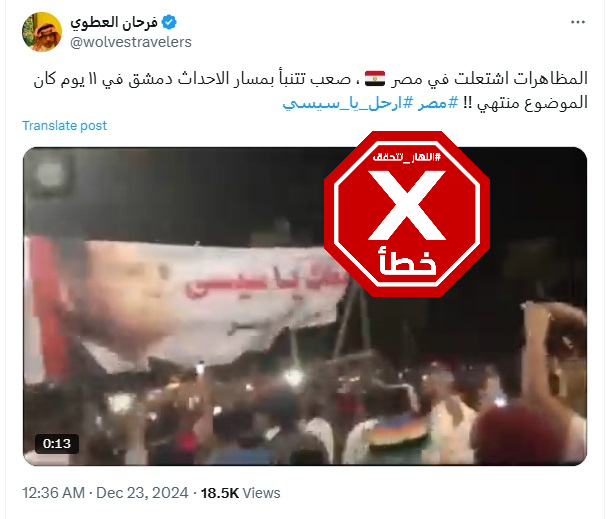Open the @wolvestravelers handle

(x=131, y=42)
